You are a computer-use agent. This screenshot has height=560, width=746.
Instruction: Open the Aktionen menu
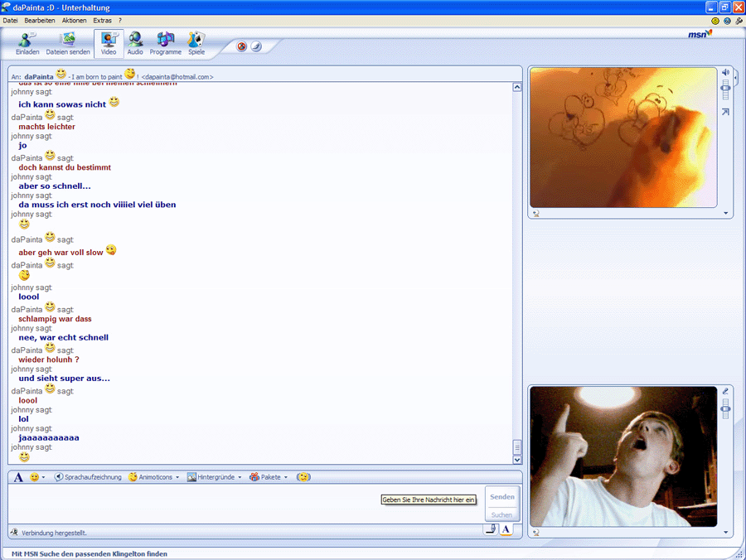(x=74, y=20)
